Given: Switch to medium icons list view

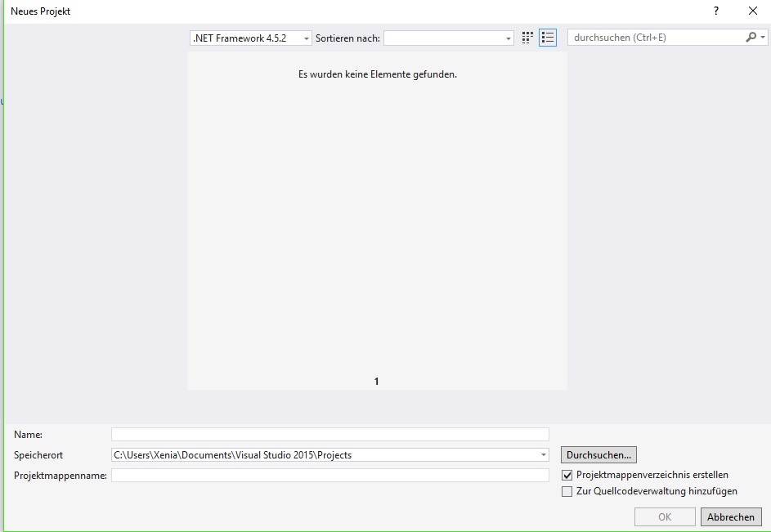Looking at the screenshot, I should click(548, 38).
